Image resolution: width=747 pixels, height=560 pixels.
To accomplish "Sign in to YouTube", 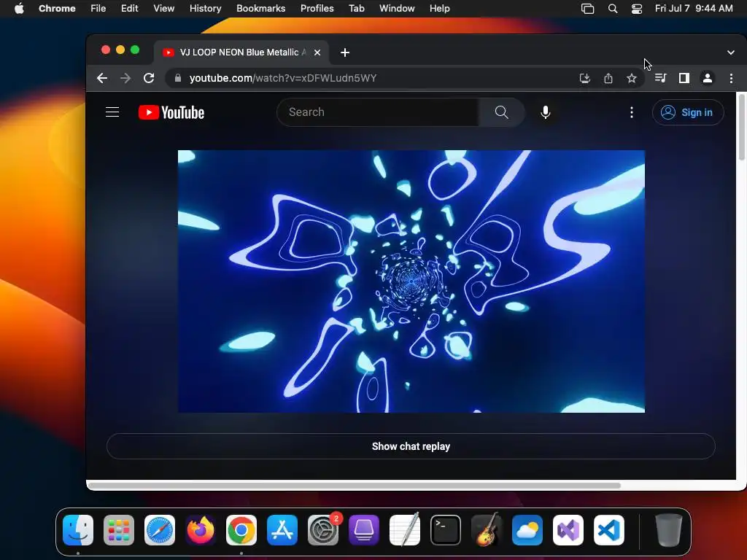I will click(x=688, y=112).
